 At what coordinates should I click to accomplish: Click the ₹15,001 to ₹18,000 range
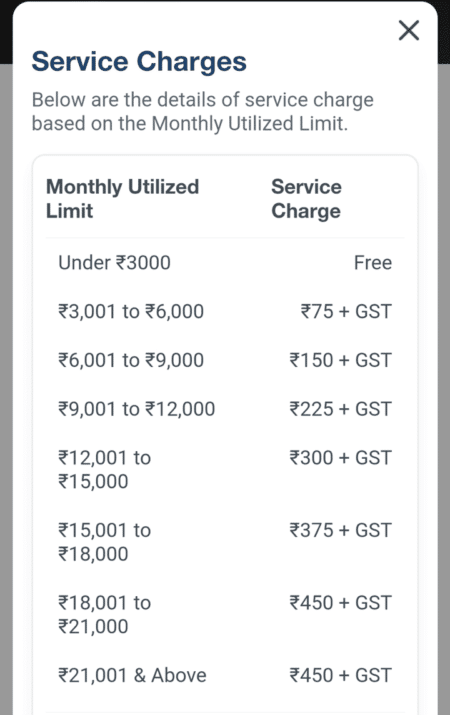click(104, 542)
